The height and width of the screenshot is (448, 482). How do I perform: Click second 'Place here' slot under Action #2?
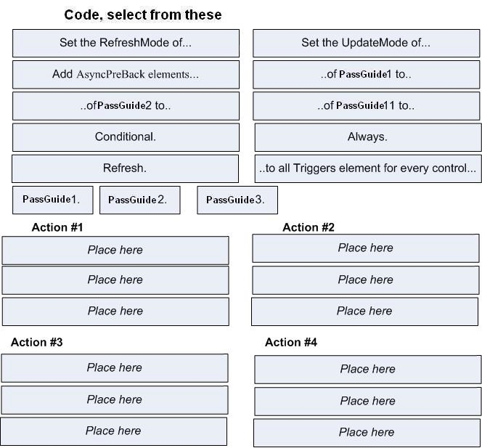tap(366, 280)
